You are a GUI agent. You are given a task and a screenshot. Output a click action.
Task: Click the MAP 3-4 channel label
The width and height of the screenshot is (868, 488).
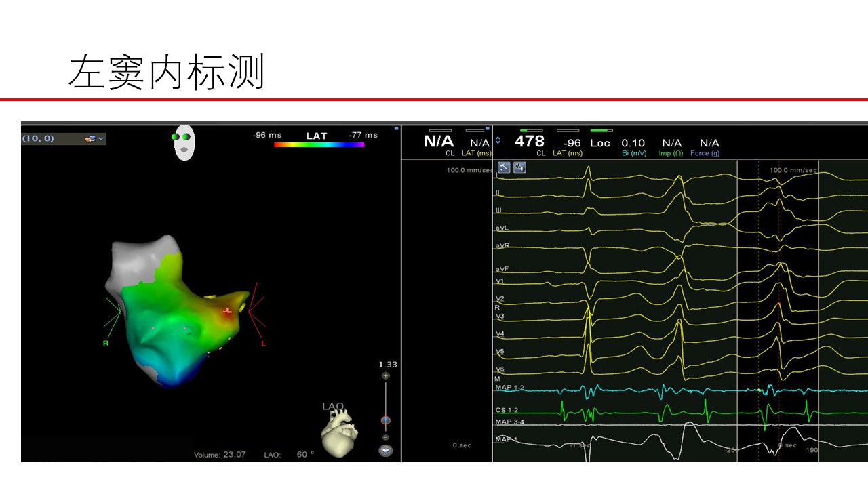point(509,422)
